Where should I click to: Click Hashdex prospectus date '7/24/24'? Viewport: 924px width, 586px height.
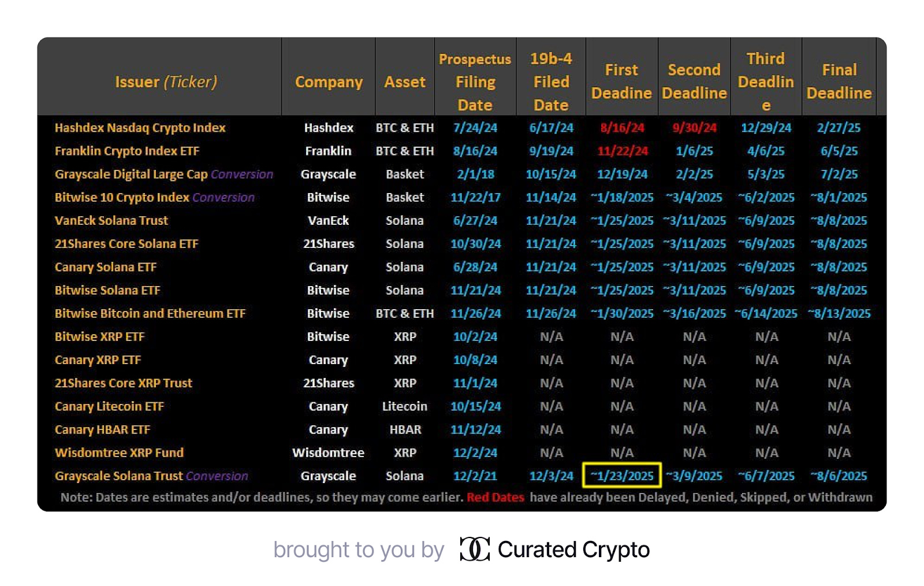[x=475, y=128]
